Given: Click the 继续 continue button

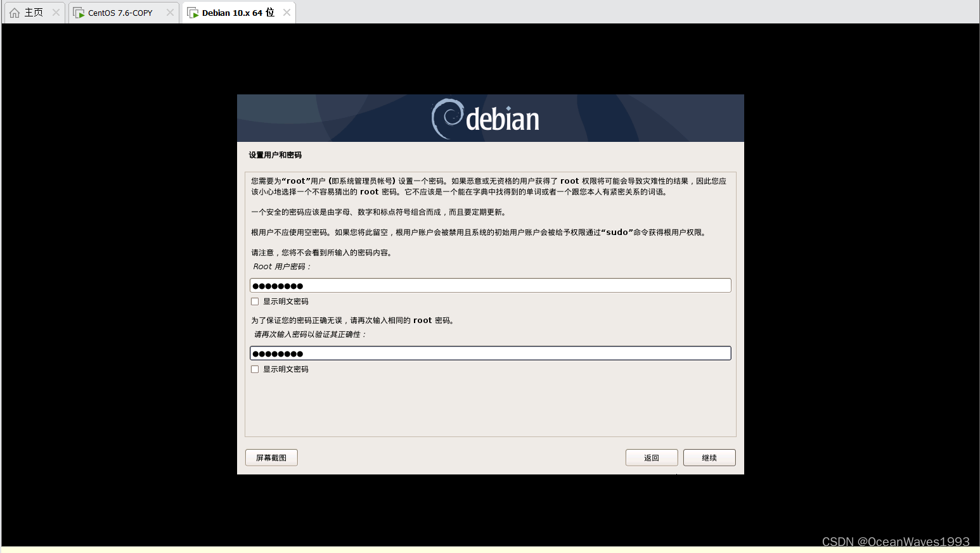Looking at the screenshot, I should coord(709,457).
